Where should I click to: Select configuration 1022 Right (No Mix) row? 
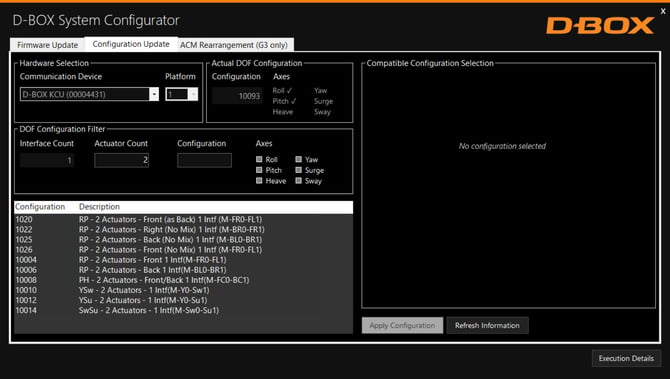tap(183, 230)
